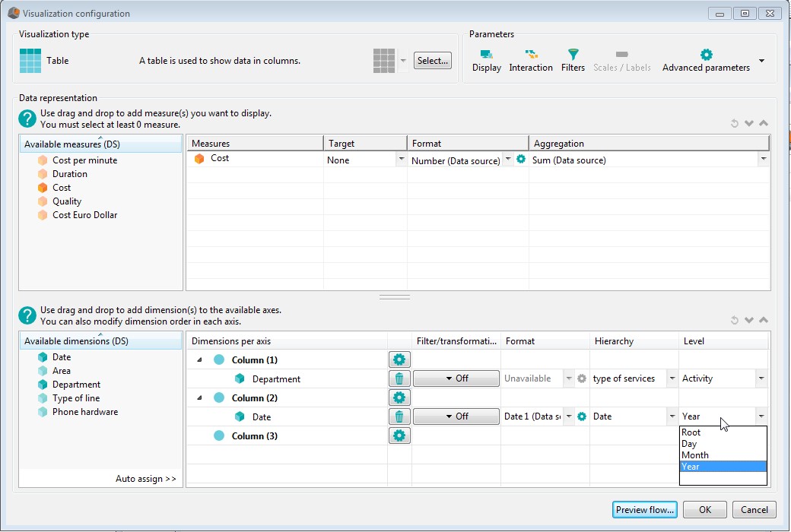Collapse the Column (1) axis node

(x=199, y=359)
